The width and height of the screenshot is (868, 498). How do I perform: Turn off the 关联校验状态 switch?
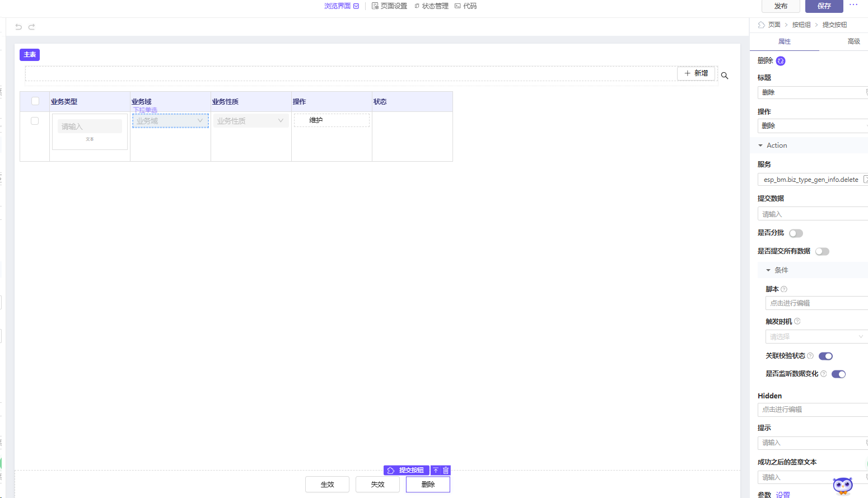(x=825, y=356)
